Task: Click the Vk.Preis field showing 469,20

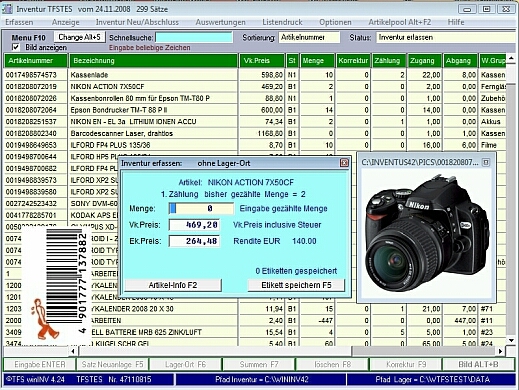Action: point(194,225)
